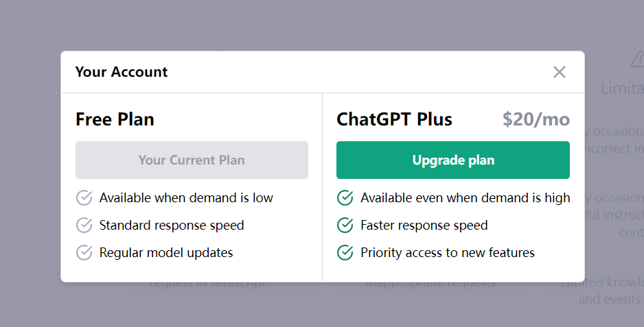The image size is (644, 327).
Task: Click the checkmark icon beside "Regular model updates"
Action: (84, 253)
